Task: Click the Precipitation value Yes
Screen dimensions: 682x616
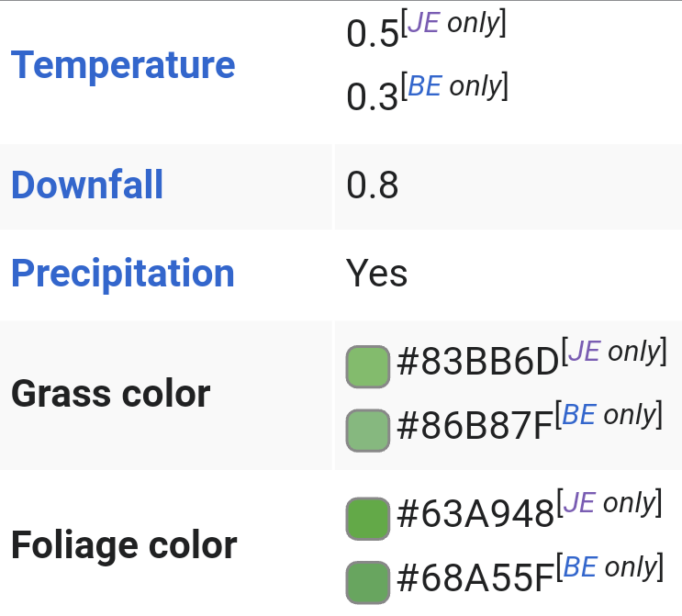Action: pos(376,274)
